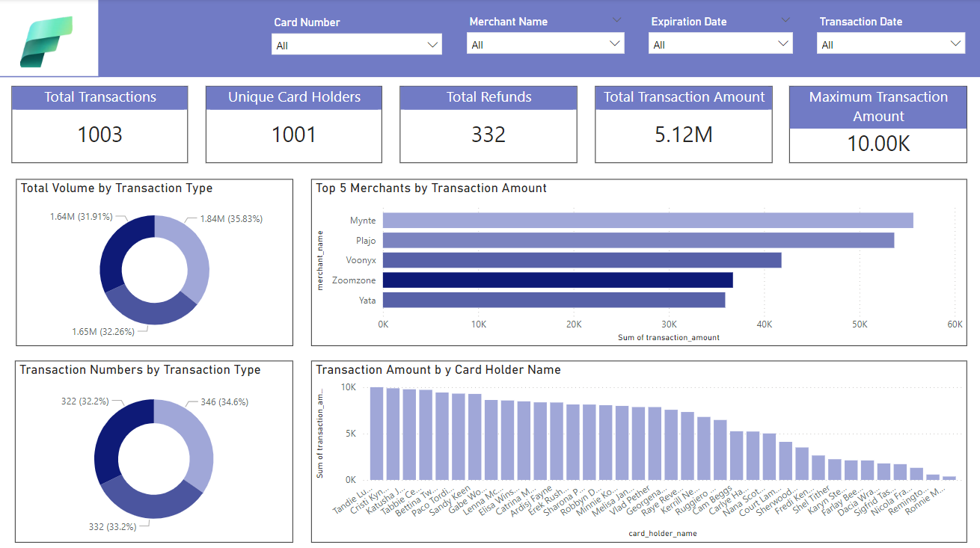Click the 322 (32.2%) data label
The image size is (980, 548).
(x=85, y=402)
